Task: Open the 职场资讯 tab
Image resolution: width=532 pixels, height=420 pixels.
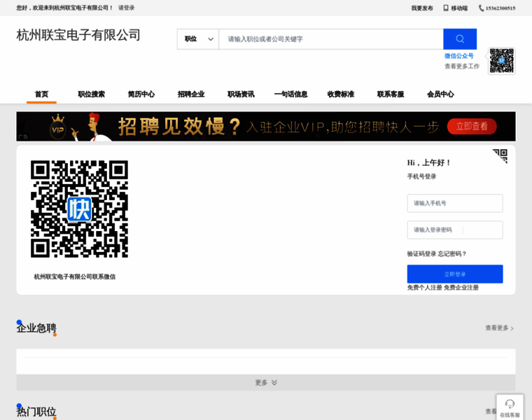Action: click(241, 94)
